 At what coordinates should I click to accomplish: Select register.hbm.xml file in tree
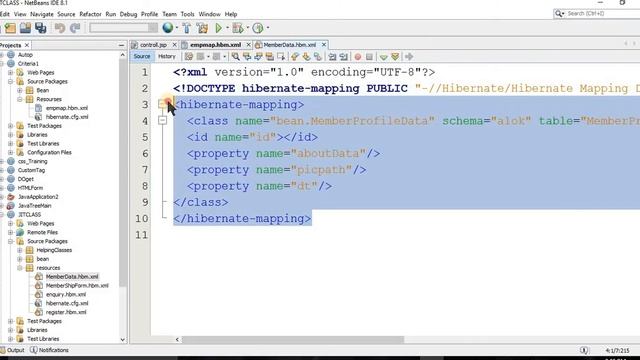pos(66,312)
